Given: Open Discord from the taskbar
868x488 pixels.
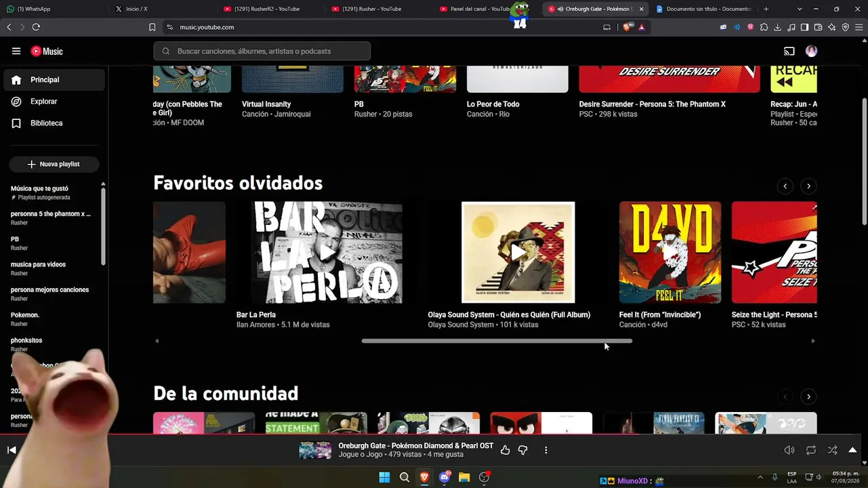Looking at the screenshot, I should 445,477.
